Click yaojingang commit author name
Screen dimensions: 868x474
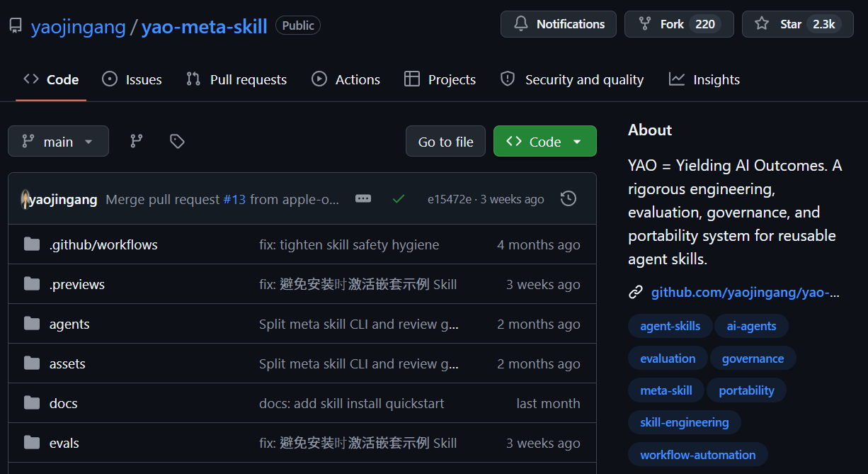pos(64,199)
